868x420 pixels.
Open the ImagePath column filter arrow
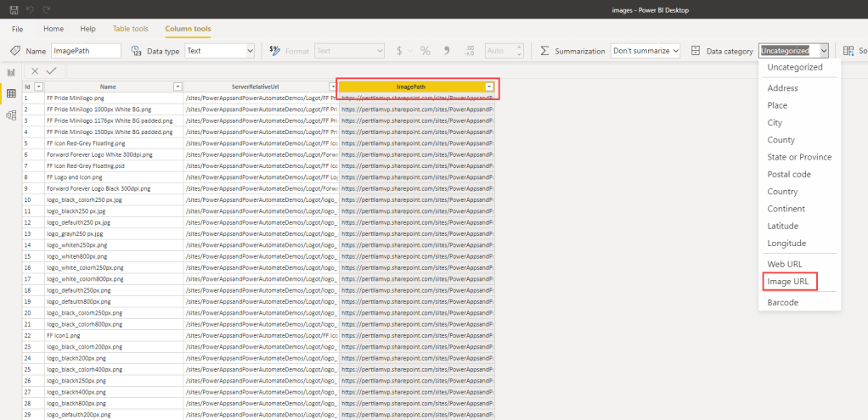click(x=489, y=87)
